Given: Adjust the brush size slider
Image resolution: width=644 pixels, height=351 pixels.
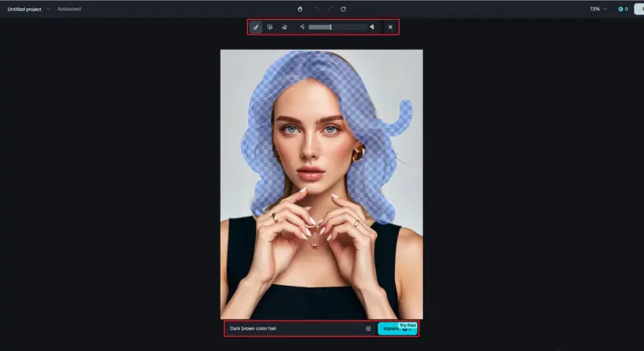Looking at the screenshot, I should pos(337,27).
